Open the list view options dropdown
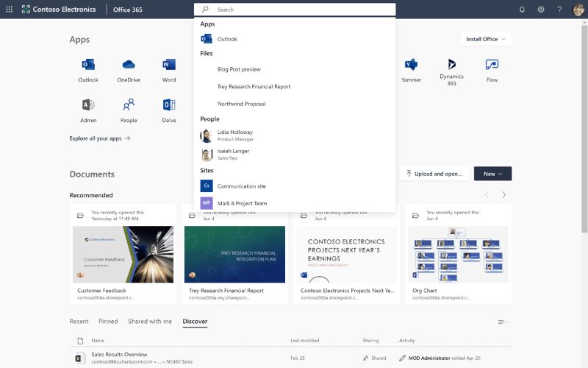 [x=503, y=322]
